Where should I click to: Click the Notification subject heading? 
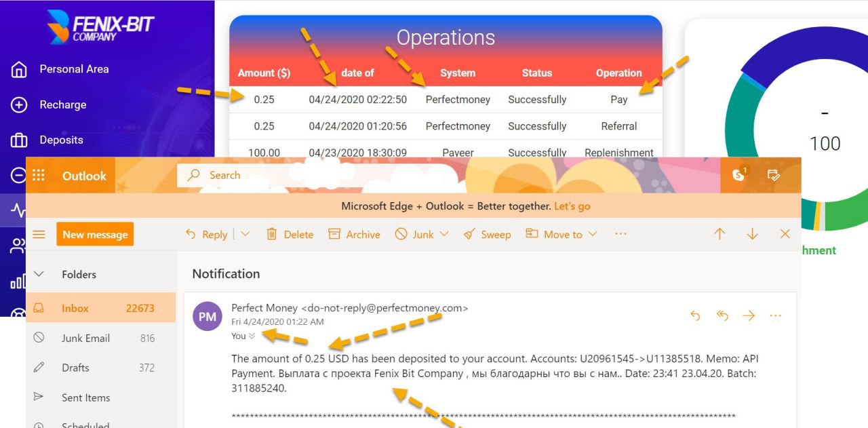pyautogui.click(x=226, y=274)
